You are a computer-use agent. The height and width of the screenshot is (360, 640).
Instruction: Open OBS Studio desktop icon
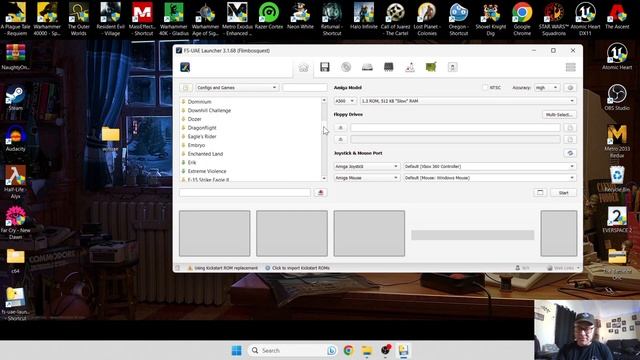(x=617, y=97)
